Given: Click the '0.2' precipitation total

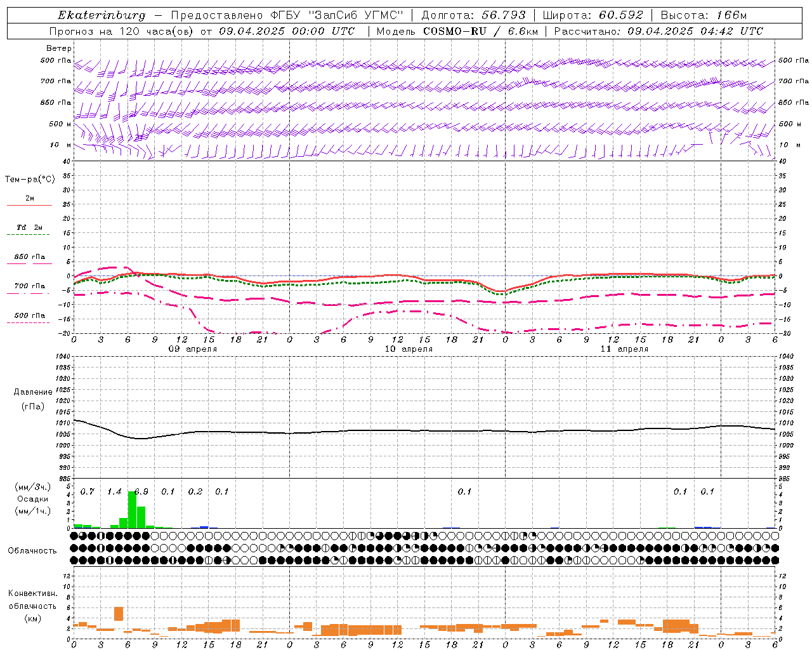Looking at the screenshot, I should (195, 491).
